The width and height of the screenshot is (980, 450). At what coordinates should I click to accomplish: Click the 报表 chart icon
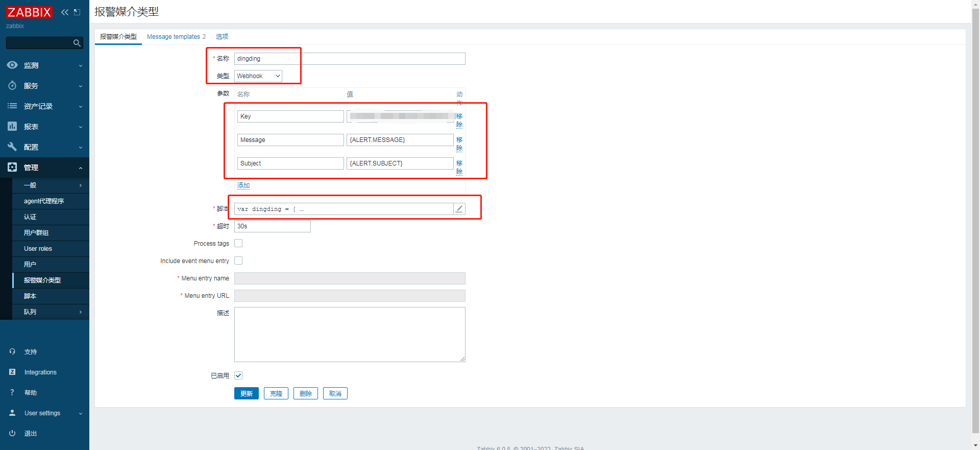pos(12,126)
